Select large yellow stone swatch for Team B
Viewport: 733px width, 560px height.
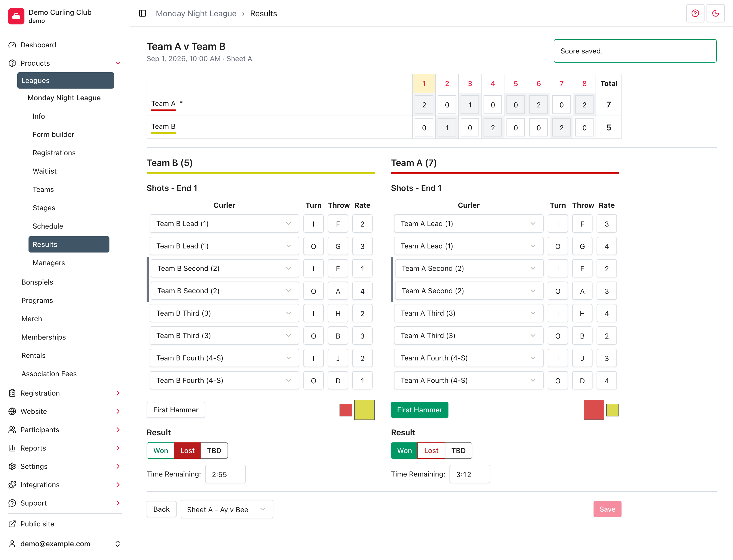click(364, 410)
